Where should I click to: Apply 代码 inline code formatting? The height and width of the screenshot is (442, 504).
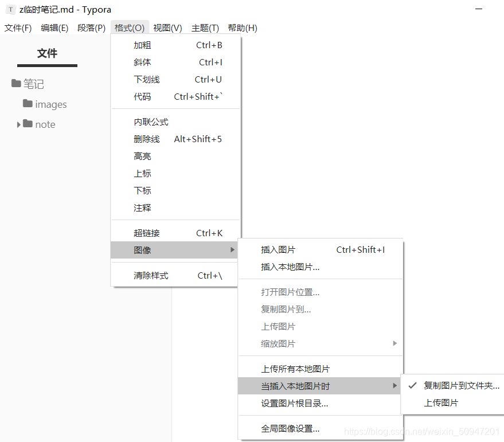(175, 96)
